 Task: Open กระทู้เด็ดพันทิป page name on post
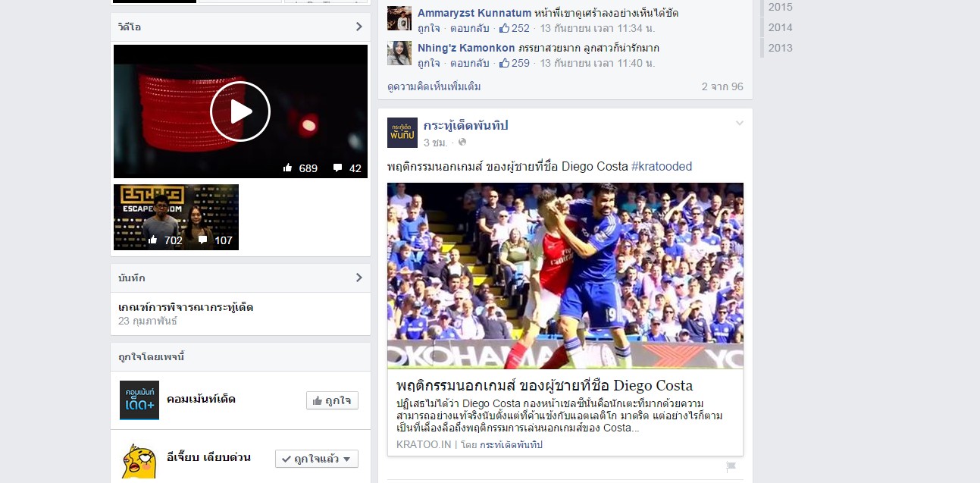coord(465,125)
